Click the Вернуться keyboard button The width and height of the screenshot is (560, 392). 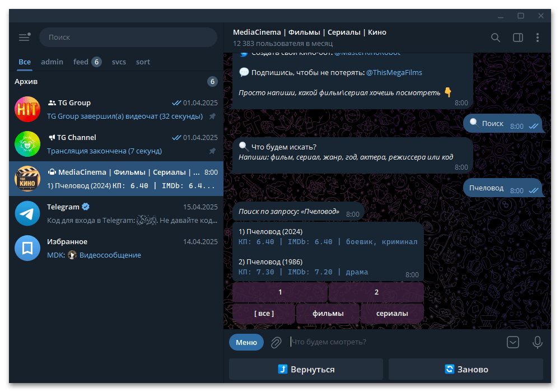[306, 369]
